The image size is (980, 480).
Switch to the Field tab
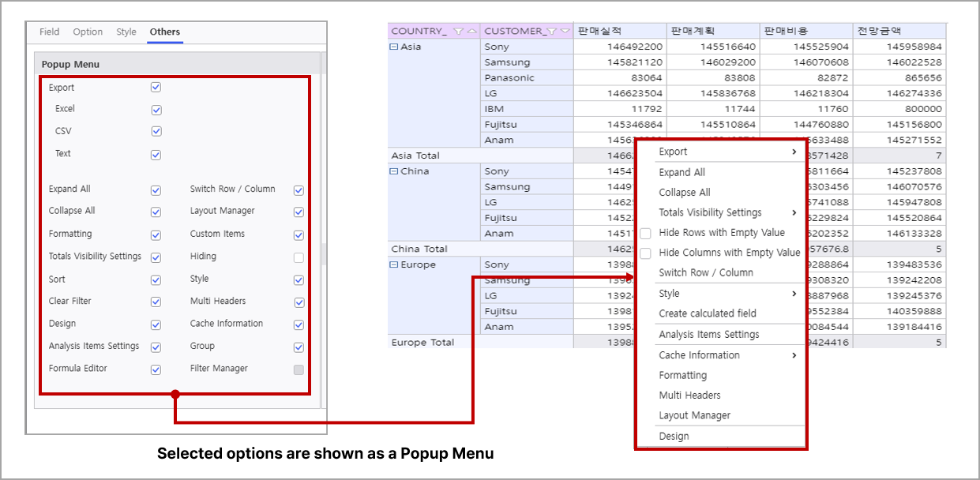coord(50,32)
